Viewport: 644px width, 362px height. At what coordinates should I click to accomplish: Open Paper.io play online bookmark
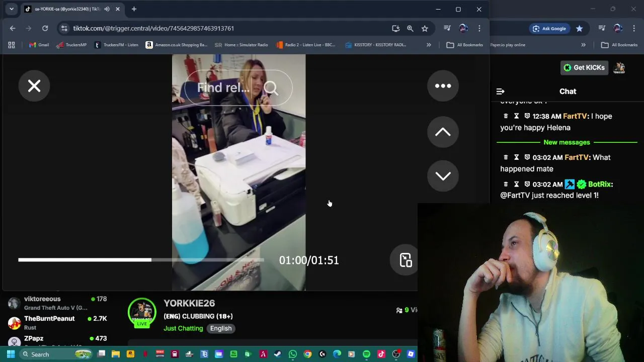508,45
